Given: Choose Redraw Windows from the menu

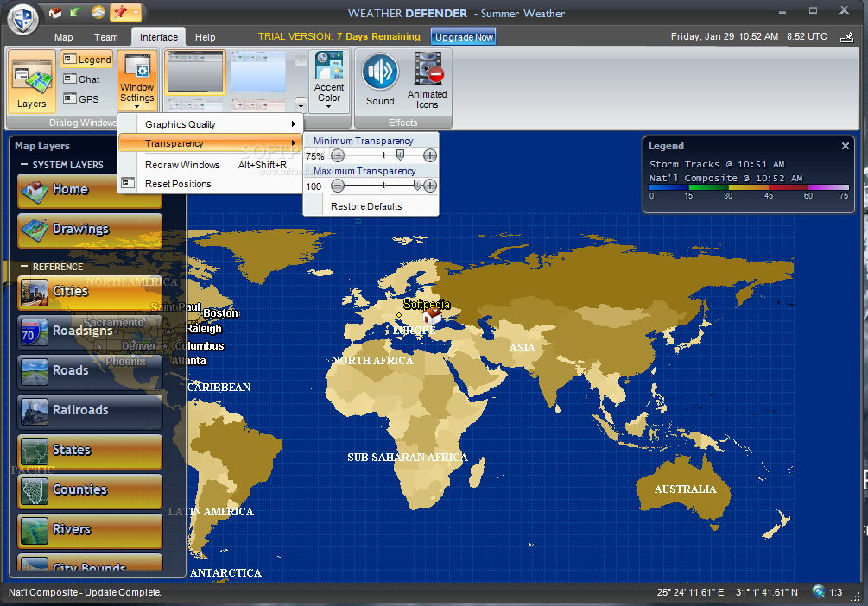Looking at the screenshot, I should click(211, 165).
